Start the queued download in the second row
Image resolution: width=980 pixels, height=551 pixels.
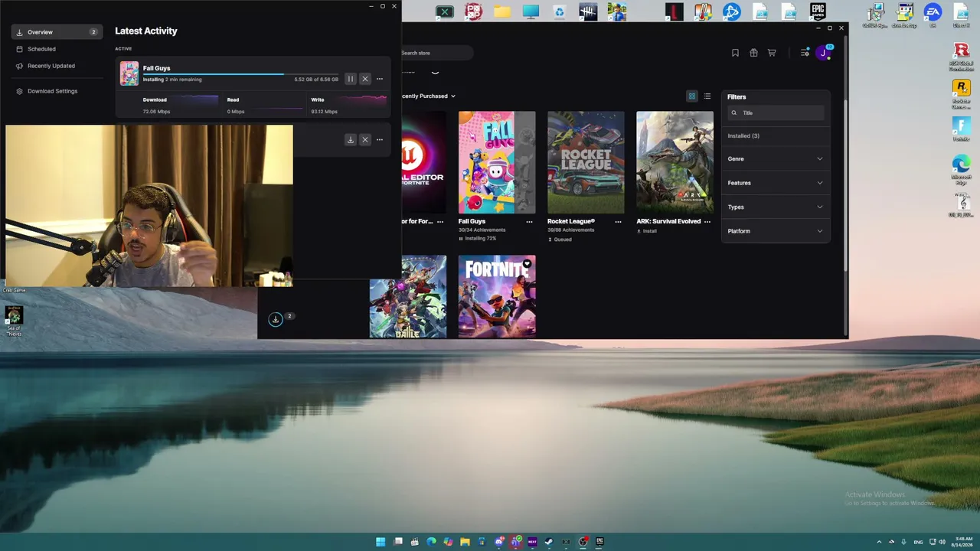tap(351, 139)
